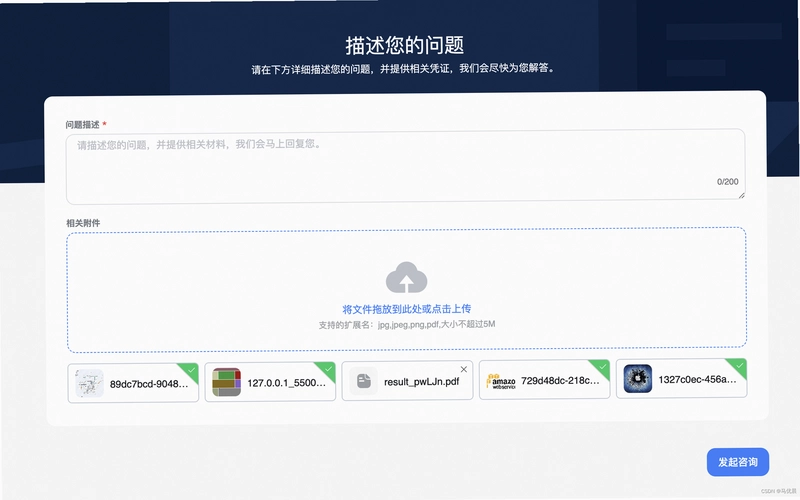This screenshot has height=500, width=800.
Task: Select the 89dc7bcd-9048 file name label
Action: click(x=149, y=384)
